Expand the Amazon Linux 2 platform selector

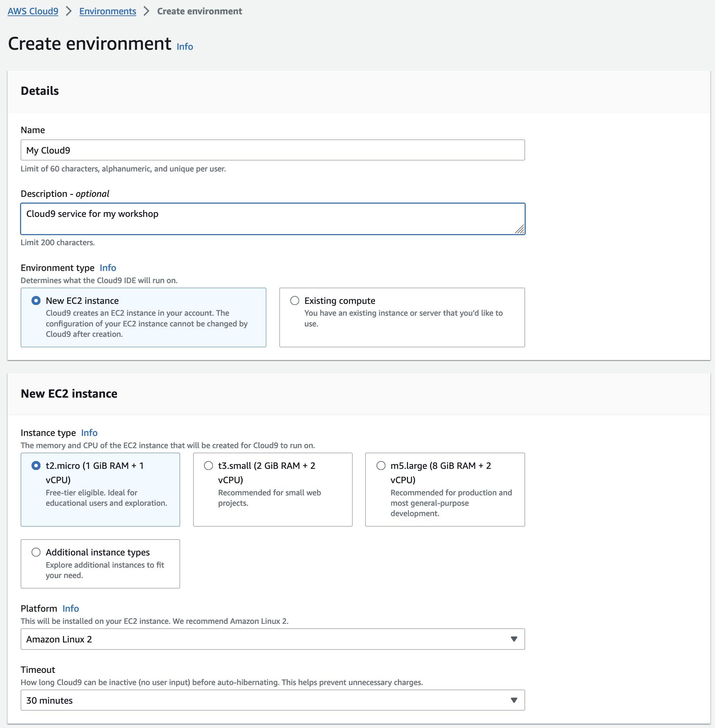tap(273, 639)
